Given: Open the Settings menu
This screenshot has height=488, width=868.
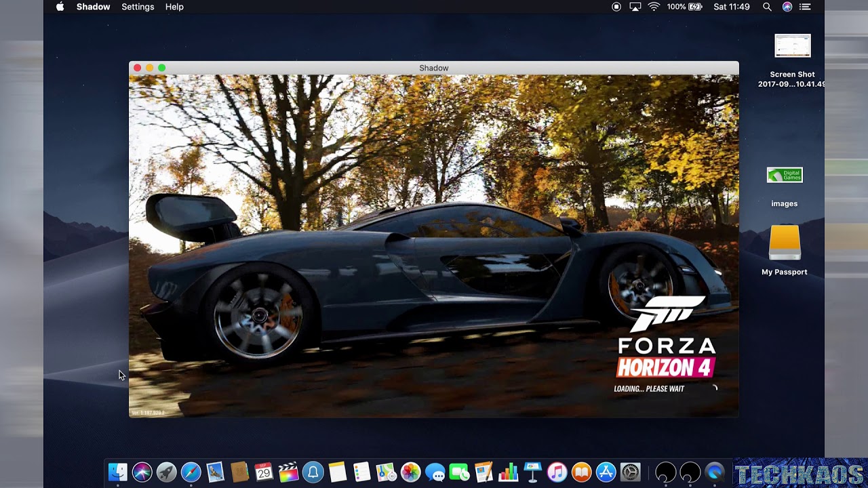Looking at the screenshot, I should pos(138,7).
